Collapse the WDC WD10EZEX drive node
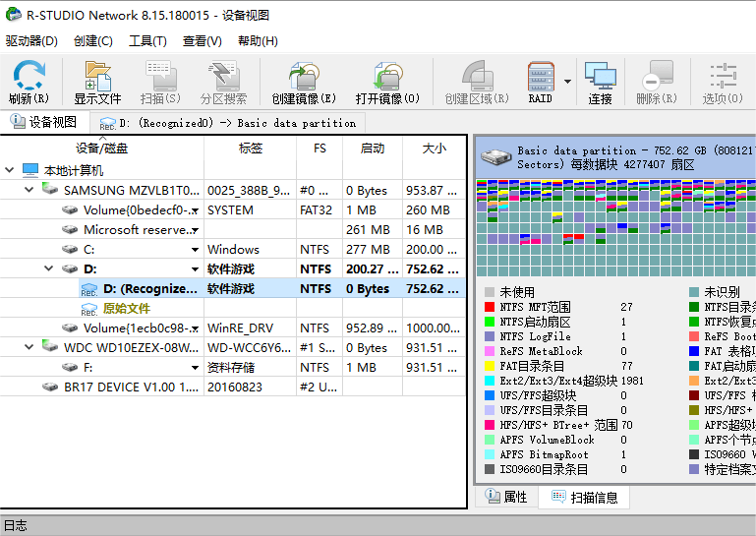Viewport: 756px width, 536px height. point(29,347)
